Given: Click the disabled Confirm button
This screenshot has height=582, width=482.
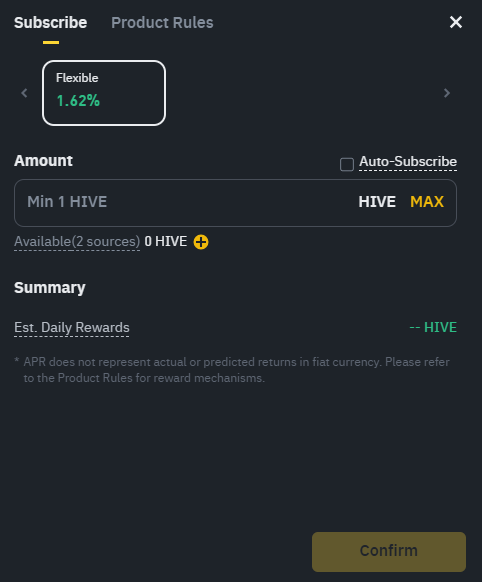Looking at the screenshot, I should tap(388, 552).
